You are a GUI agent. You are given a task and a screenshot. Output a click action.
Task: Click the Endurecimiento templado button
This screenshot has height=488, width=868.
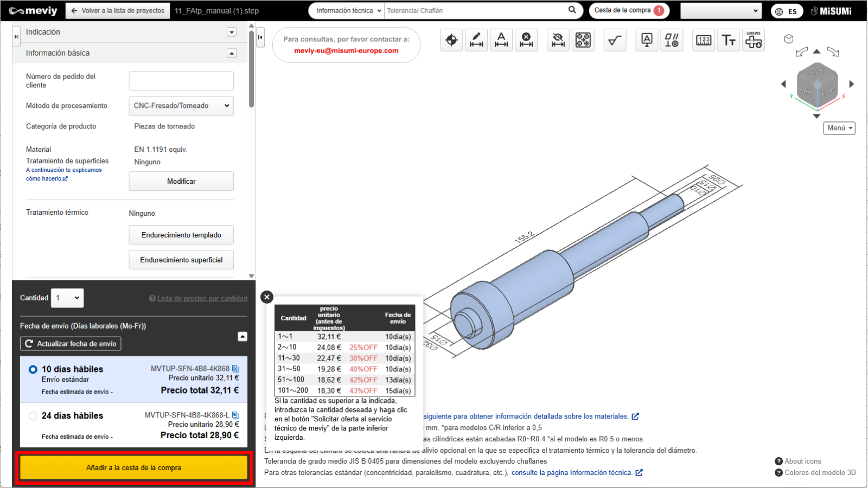(x=181, y=235)
